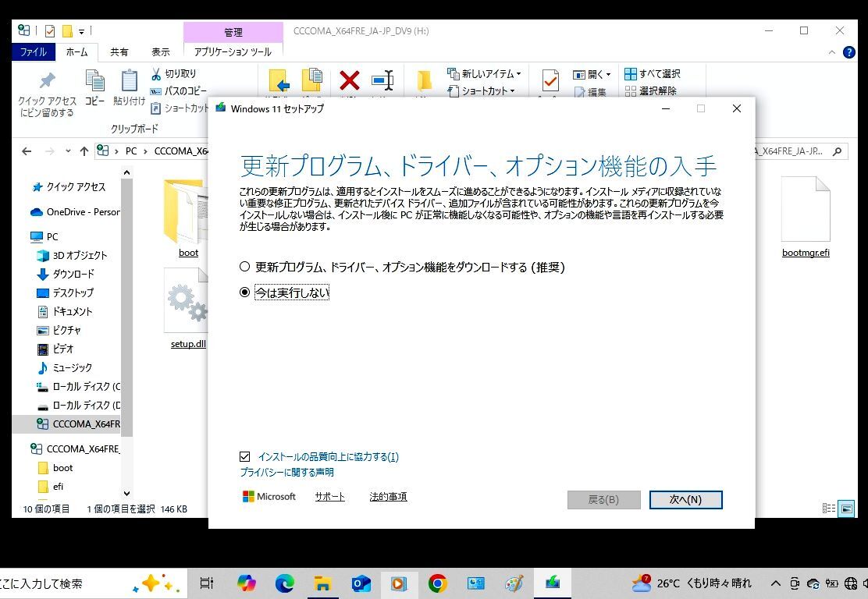Click the Copy icon in Explorer ribbon
The height and width of the screenshot is (599, 868).
pos(94,81)
